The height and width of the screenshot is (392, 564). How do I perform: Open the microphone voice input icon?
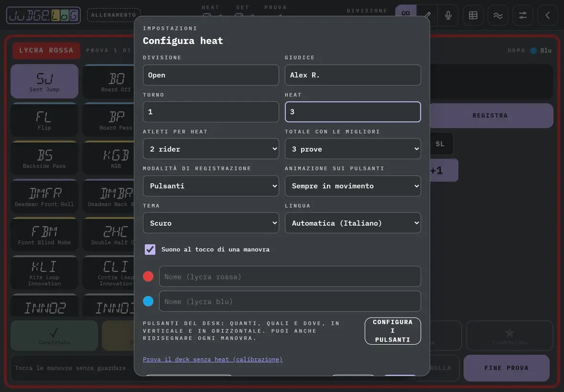tap(448, 15)
